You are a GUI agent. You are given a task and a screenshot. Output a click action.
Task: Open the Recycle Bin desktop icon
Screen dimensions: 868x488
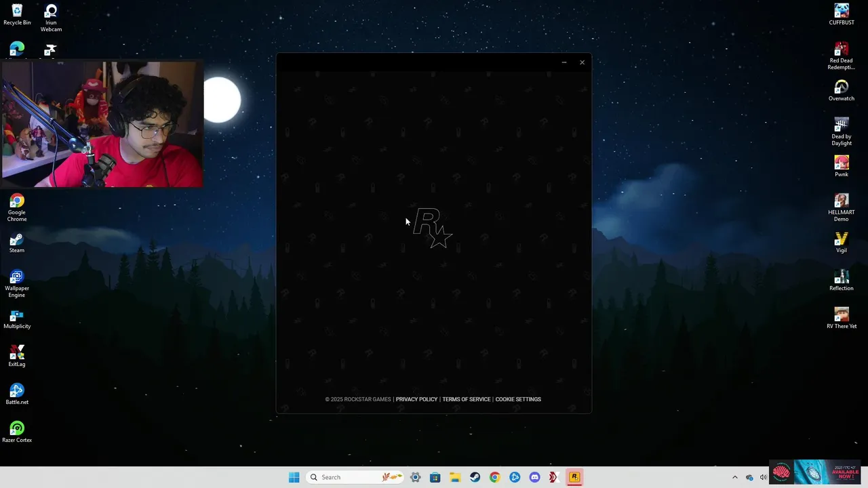[17, 15]
